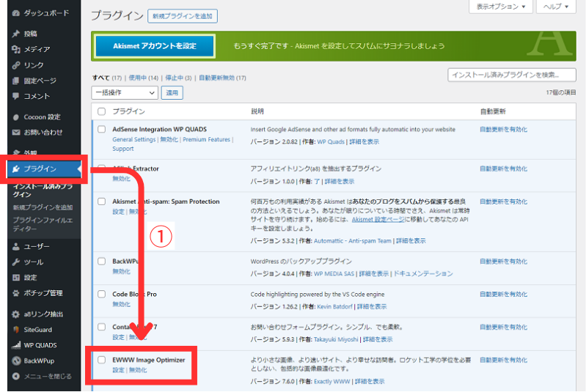
Task: Open プラグインファイルエディター submenu item
Action: tap(43, 224)
